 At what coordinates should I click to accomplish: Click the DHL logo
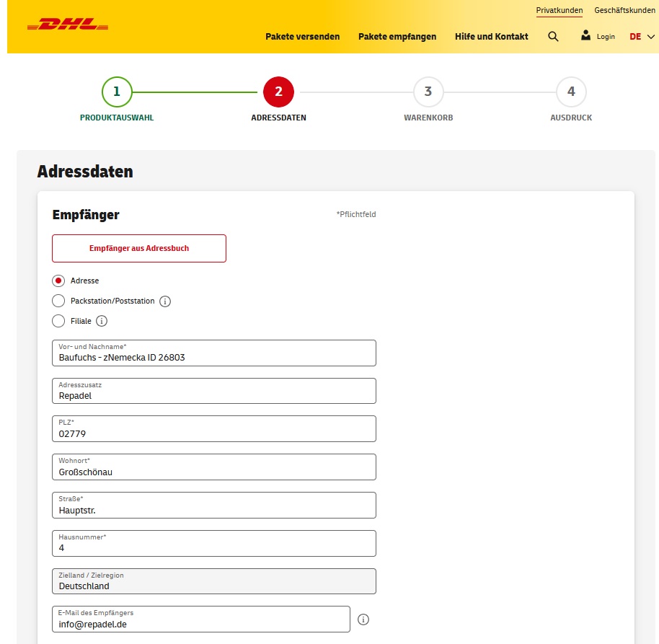[68, 25]
